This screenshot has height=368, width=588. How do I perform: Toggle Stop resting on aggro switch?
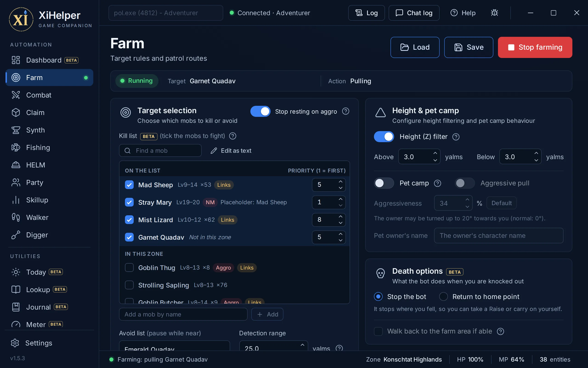[260, 111]
